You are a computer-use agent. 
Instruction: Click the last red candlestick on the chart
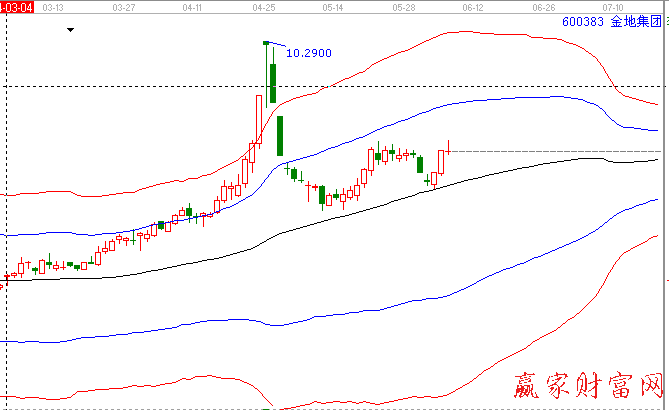pyautogui.click(x=443, y=164)
